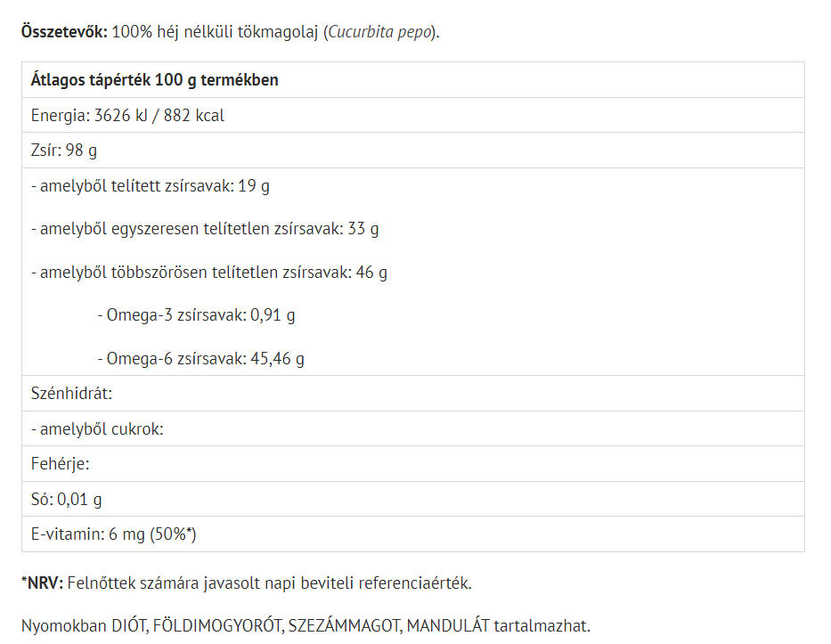Screen dimensions: 831x644
Task: Click the Cucurbita pepo italic text
Action: (x=381, y=32)
